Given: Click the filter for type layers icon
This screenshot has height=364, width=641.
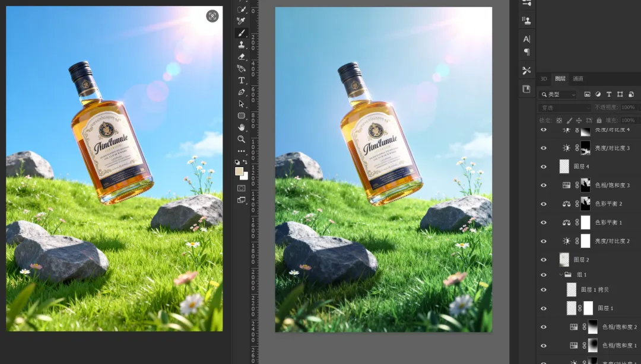Looking at the screenshot, I should 609,94.
